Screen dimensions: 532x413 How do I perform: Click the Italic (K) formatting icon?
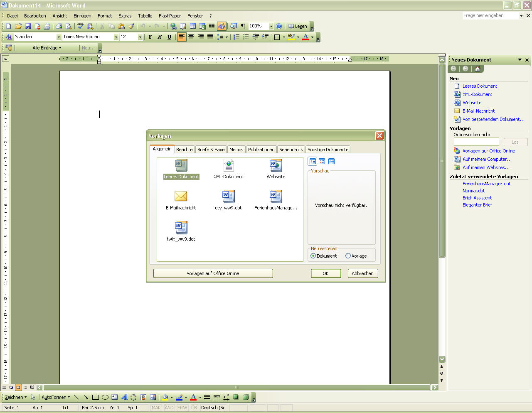click(160, 37)
